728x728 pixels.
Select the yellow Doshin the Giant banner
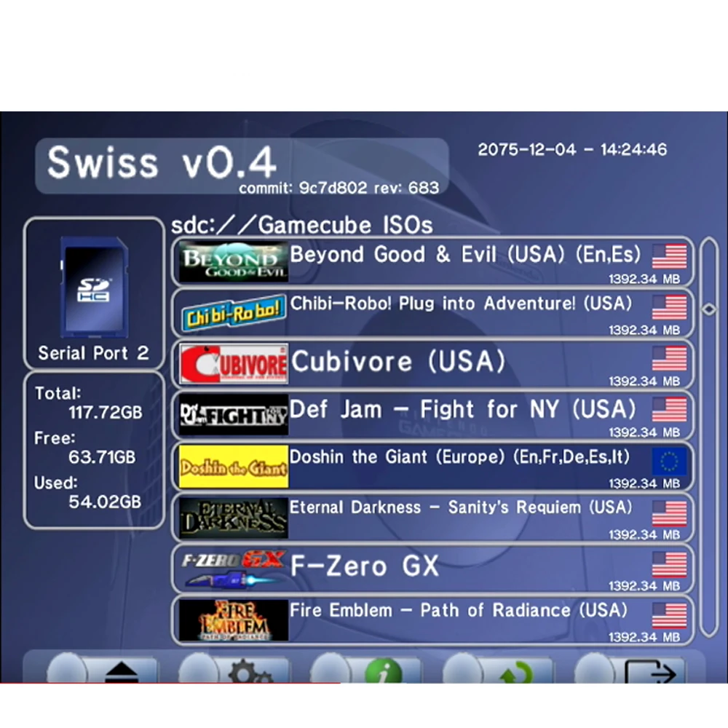(x=234, y=466)
